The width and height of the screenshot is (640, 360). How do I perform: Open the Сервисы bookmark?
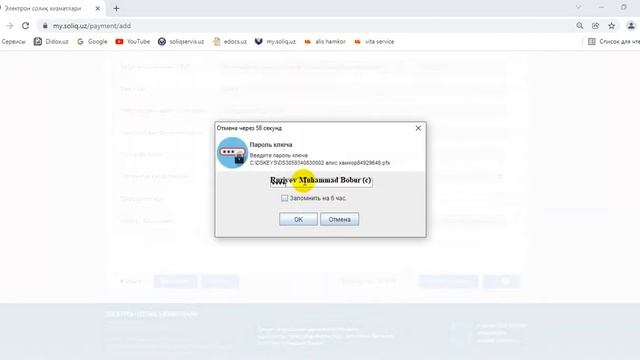pyautogui.click(x=13, y=42)
